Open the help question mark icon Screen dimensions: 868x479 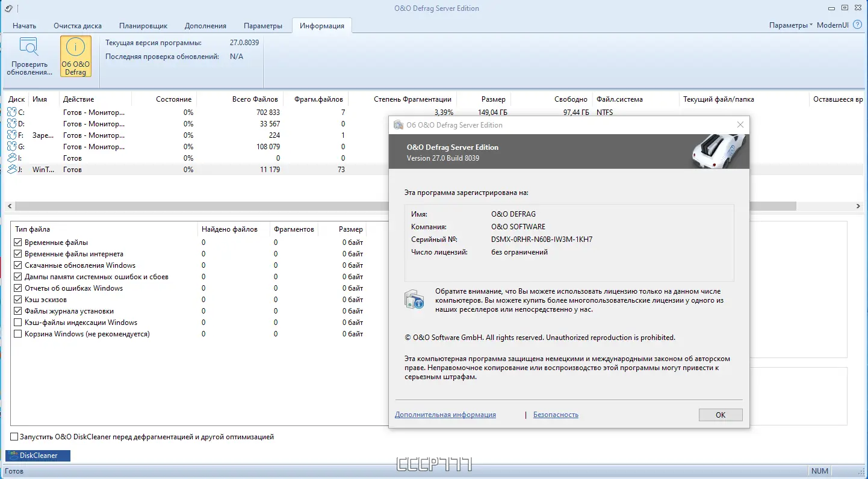[858, 25]
